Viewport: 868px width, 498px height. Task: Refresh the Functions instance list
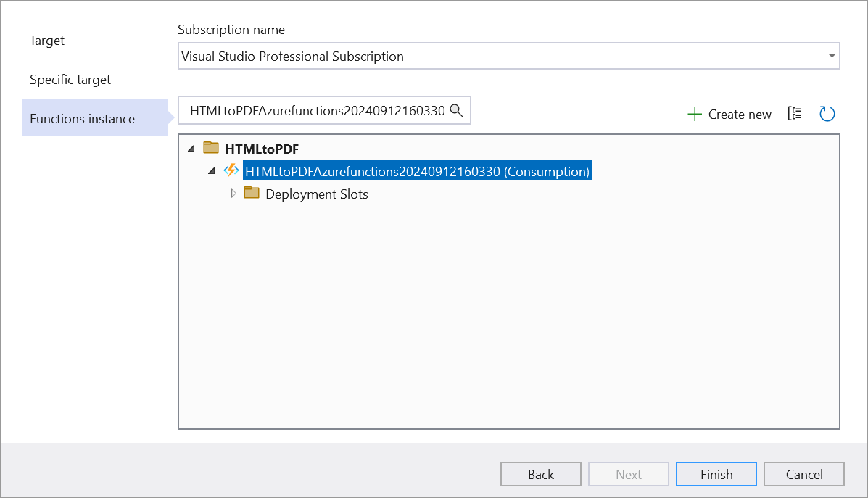click(827, 114)
